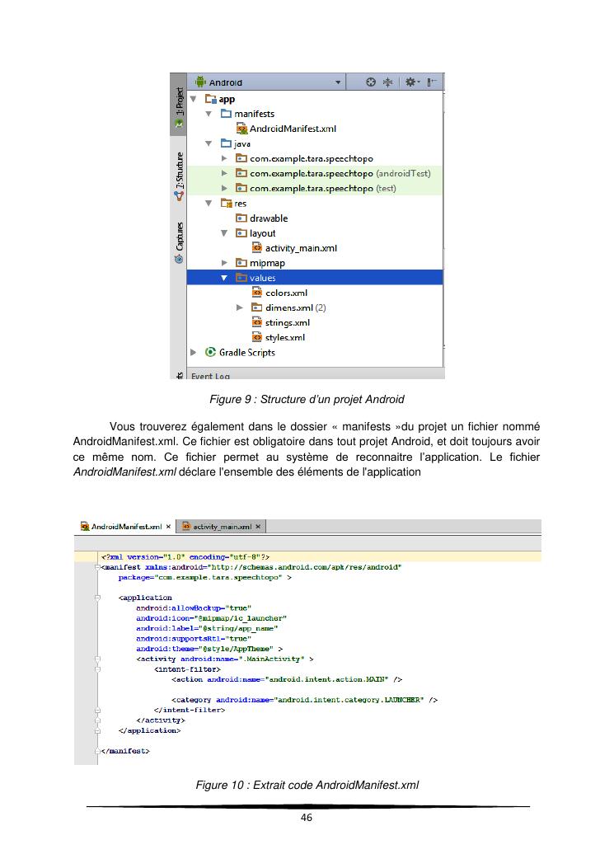Expand the mipmap folder arrow
614x868 pixels.
pos(223,263)
